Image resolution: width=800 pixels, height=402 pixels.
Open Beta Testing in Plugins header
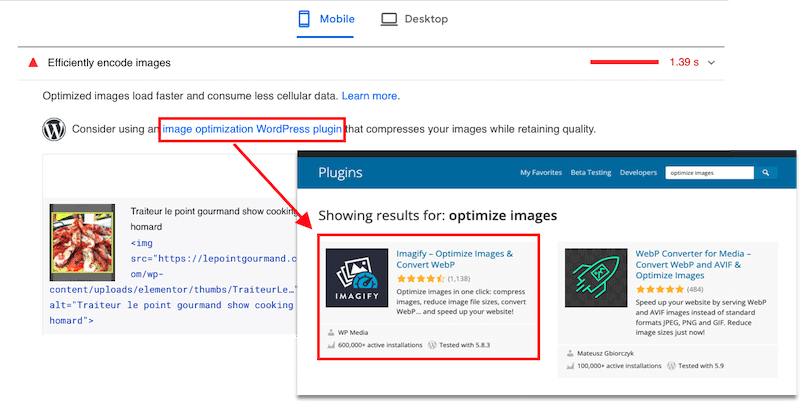point(591,173)
